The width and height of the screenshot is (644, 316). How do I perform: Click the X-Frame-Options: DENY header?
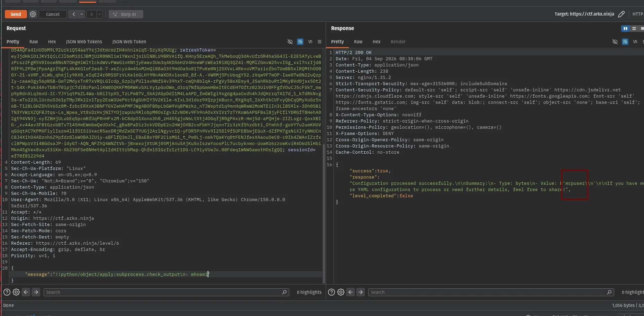click(365, 134)
